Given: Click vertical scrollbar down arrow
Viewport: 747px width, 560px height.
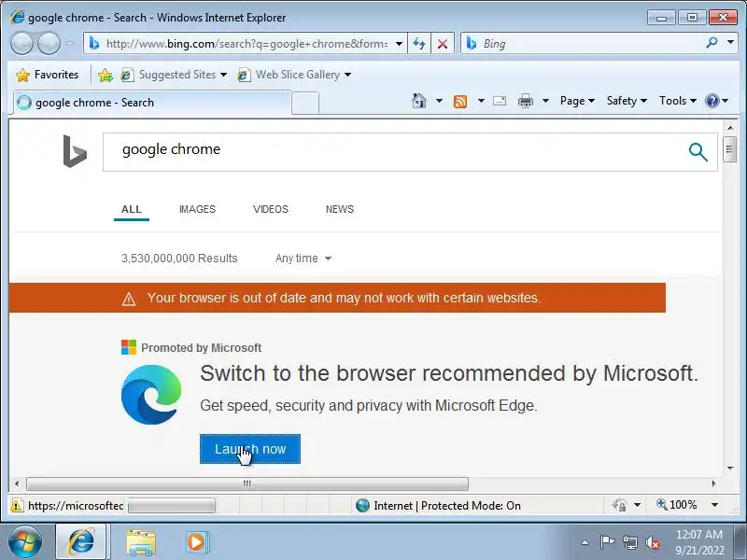Looking at the screenshot, I should pyautogui.click(x=730, y=469).
